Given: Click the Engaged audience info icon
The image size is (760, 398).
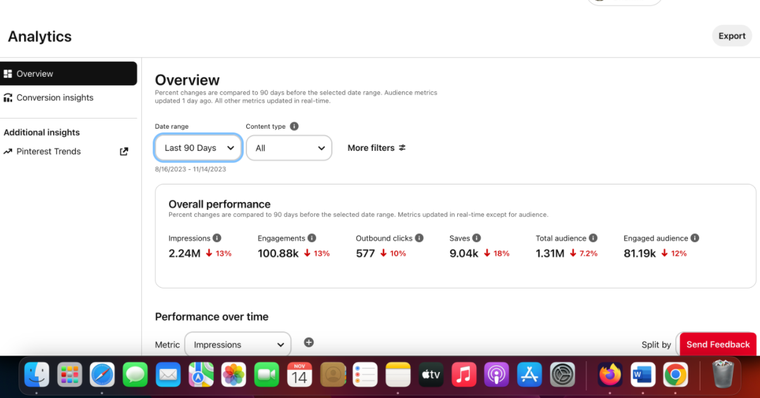Looking at the screenshot, I should click(695, 238).
